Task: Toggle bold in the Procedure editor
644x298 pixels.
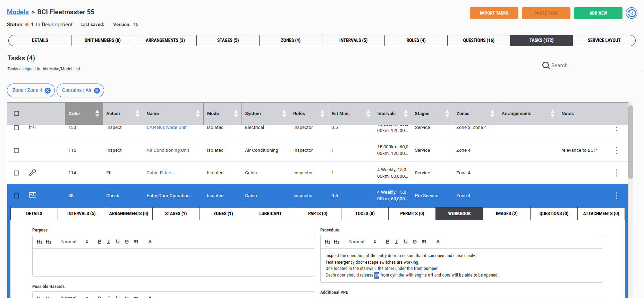Action: (388, 242)
